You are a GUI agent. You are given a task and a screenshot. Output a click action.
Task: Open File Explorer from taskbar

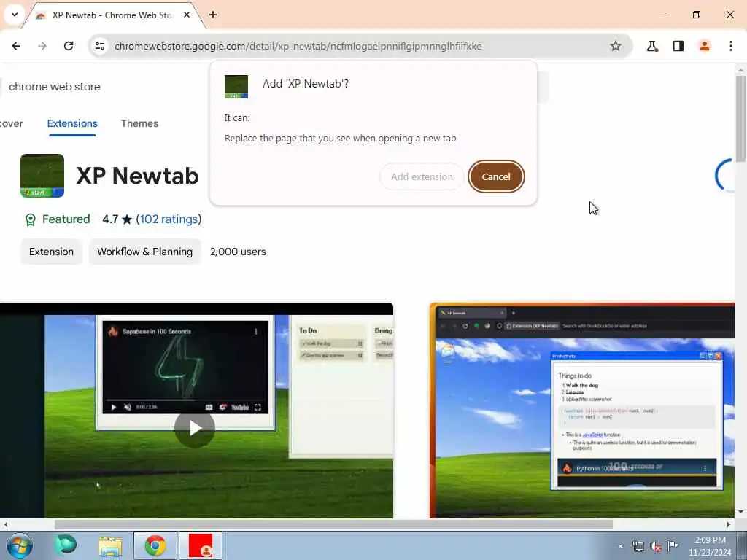click(111, 545)
